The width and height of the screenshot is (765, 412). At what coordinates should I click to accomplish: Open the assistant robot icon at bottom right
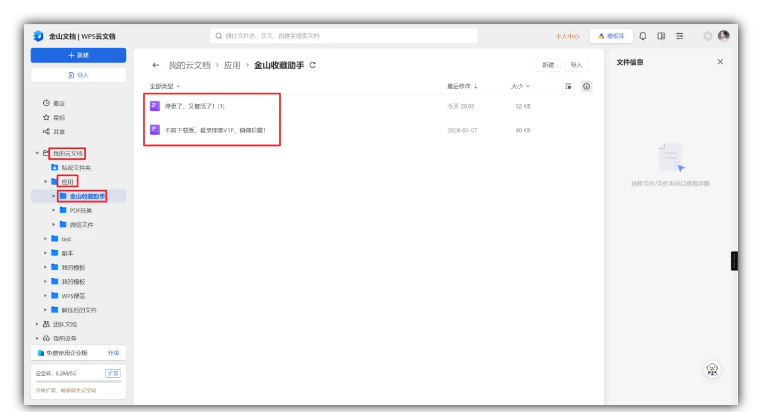pyautogui.click(x=712, y=370)
